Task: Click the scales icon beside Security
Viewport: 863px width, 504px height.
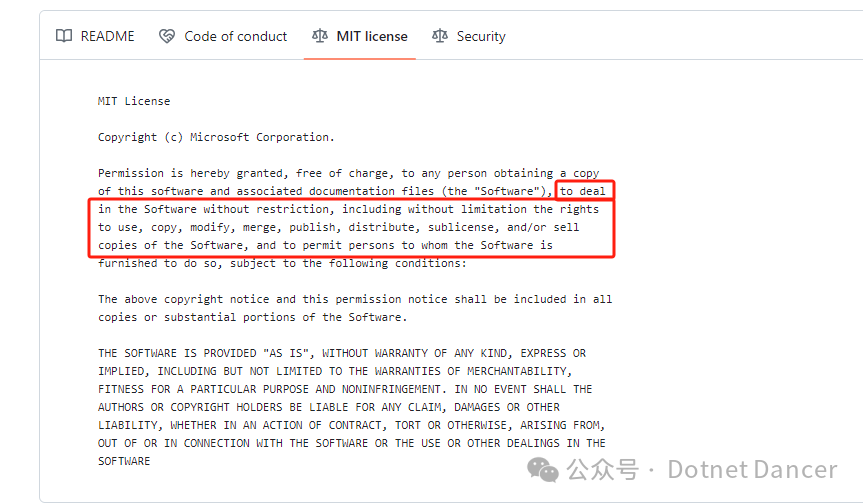Action: (x=440, y=36)
